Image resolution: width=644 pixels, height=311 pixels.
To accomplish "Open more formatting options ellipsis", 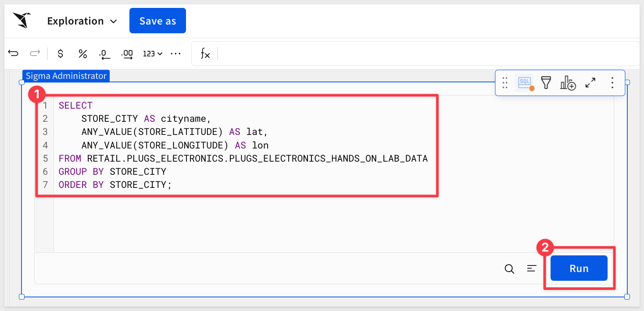I will [175, 54].
